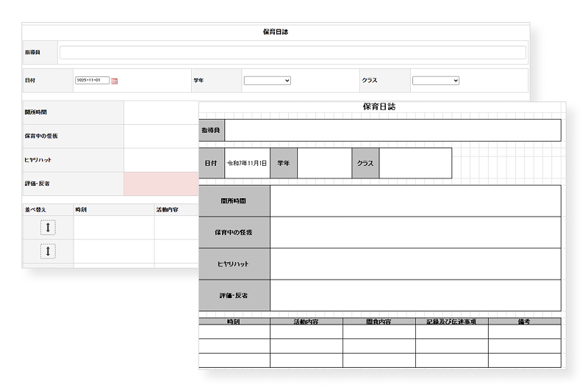Click the 指導員 text field in the web form
This screenshot has height=392, width=588.
click(x=293, y=53)
